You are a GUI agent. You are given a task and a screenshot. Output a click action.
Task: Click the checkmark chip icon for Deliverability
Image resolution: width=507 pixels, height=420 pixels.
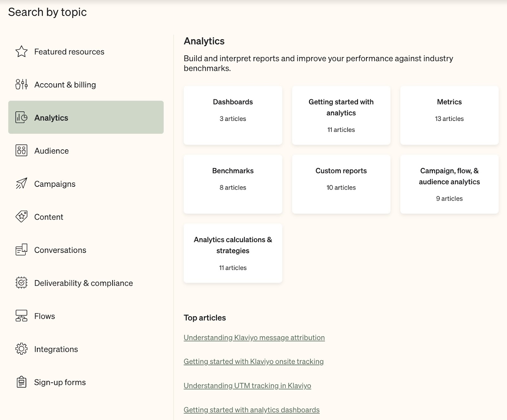click(21, 283)
